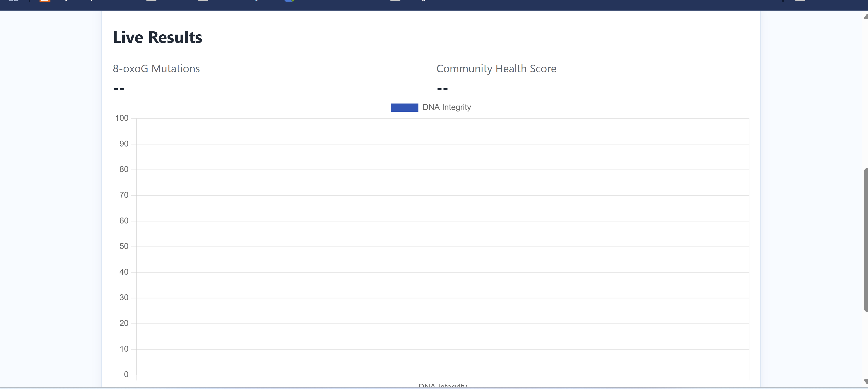Click the DNA Integrity legend color box
Screen dimensions: 868x389
tap(404, 107)
